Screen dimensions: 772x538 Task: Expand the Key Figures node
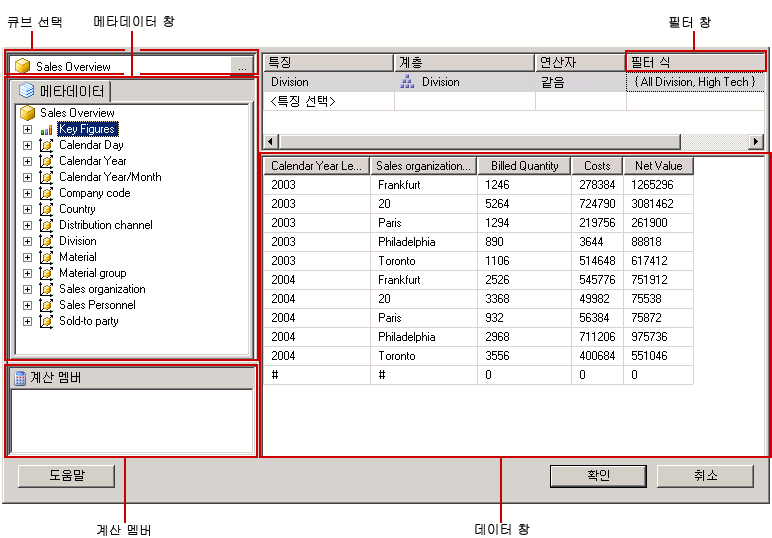coord(28,129)
